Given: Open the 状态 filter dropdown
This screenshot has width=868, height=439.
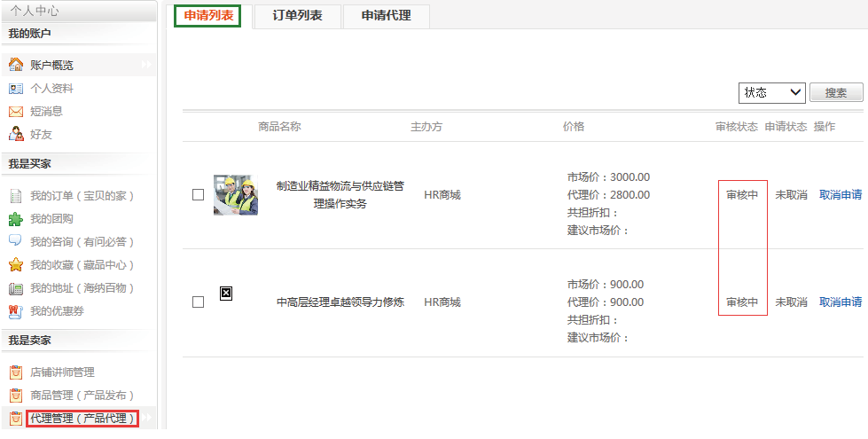Looking at the screenshot, I should point(771,93).
